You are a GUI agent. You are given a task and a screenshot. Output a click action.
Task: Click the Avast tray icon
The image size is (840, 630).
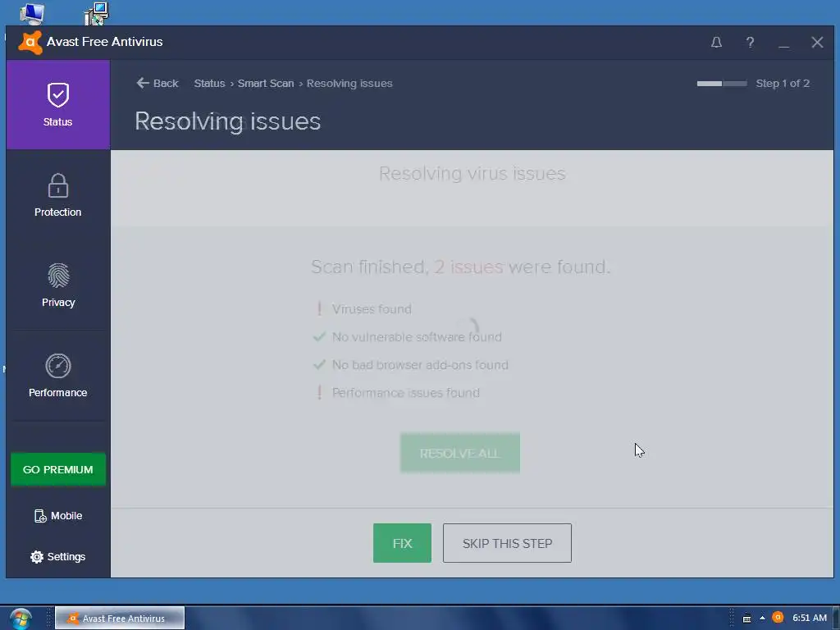pyautogui.click(x=778, y=618)
